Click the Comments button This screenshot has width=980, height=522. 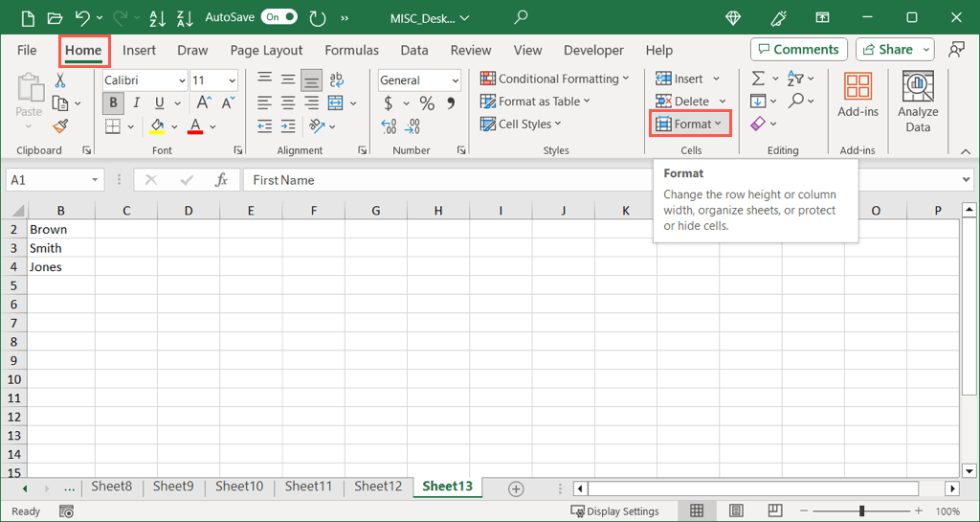(798, 50)
